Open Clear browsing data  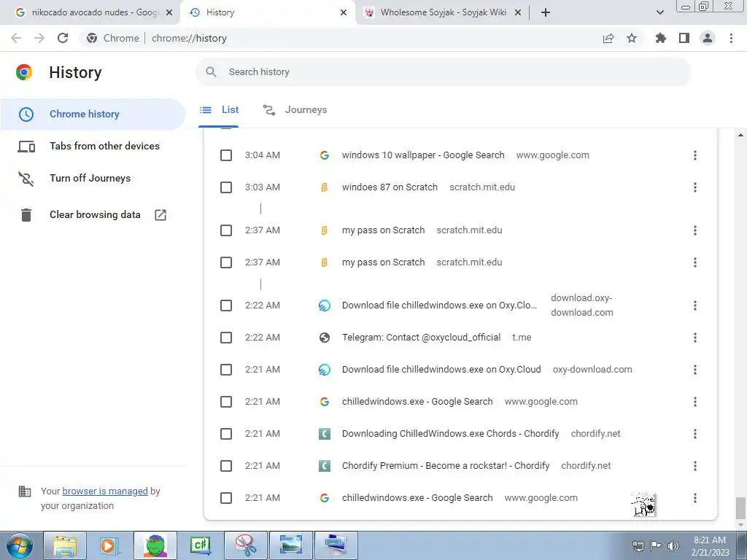point(95,215)
